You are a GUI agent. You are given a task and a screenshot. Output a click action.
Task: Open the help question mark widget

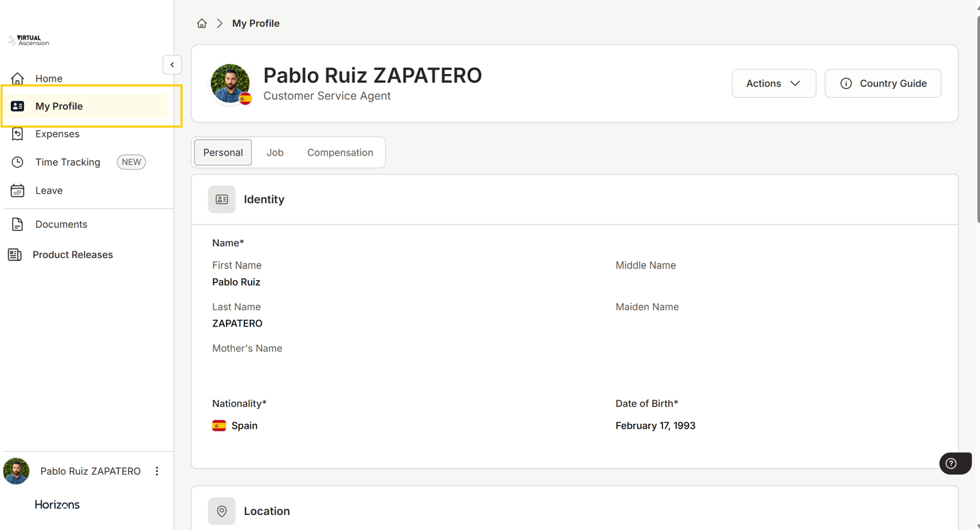pos(951,464)
